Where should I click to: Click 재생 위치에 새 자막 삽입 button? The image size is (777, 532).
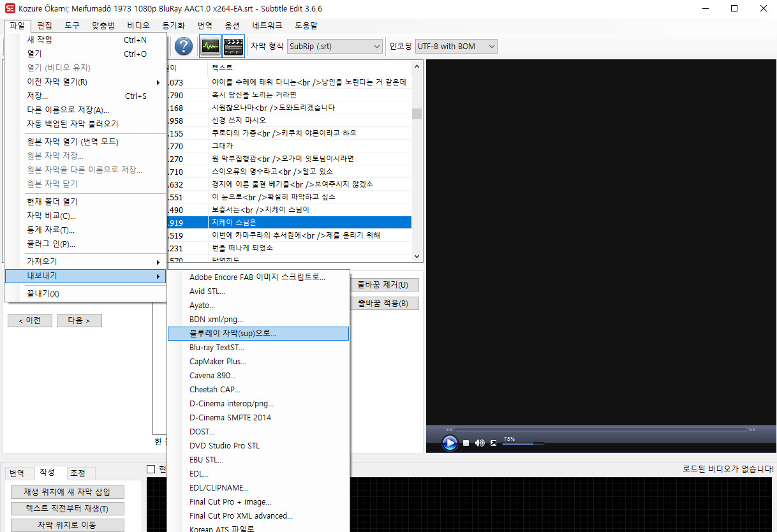(x=67, y=492)
